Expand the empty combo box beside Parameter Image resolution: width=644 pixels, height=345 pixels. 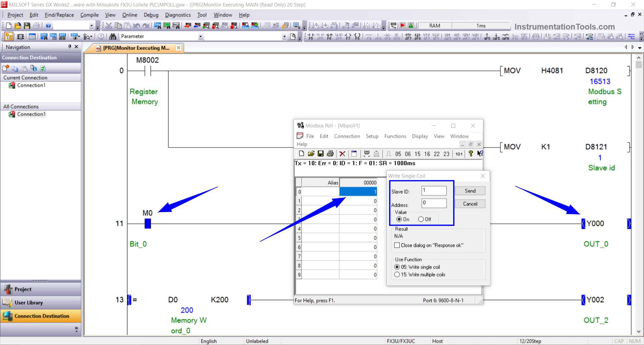pyautogui.click(x=284, y=37)
